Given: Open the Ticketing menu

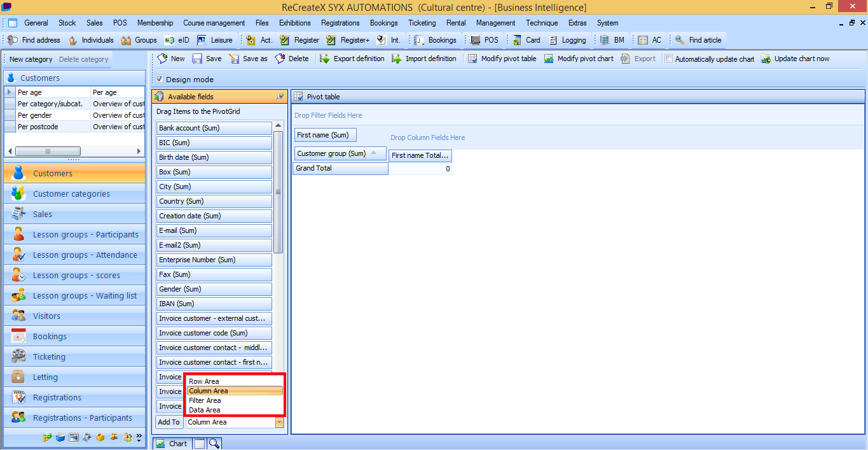Looking at the screenshot, I should (422, 23).
